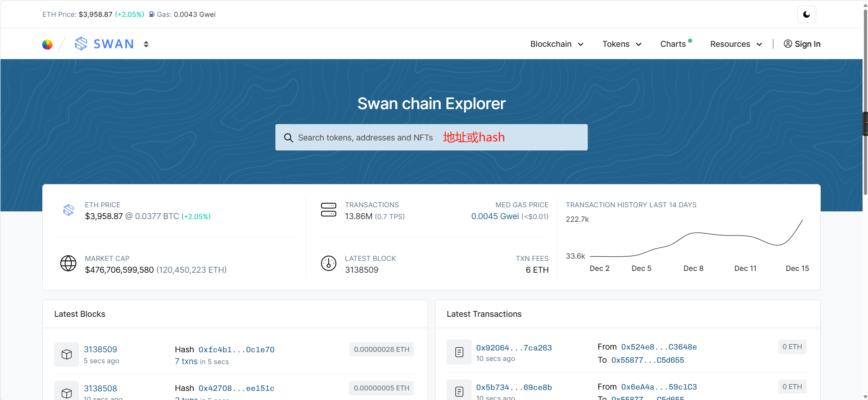The width and height of the screenshot is (868, 400).
Task: Open recipient address 0x55877...C5d655 of first transaction
Action: [x=648, y=360]
